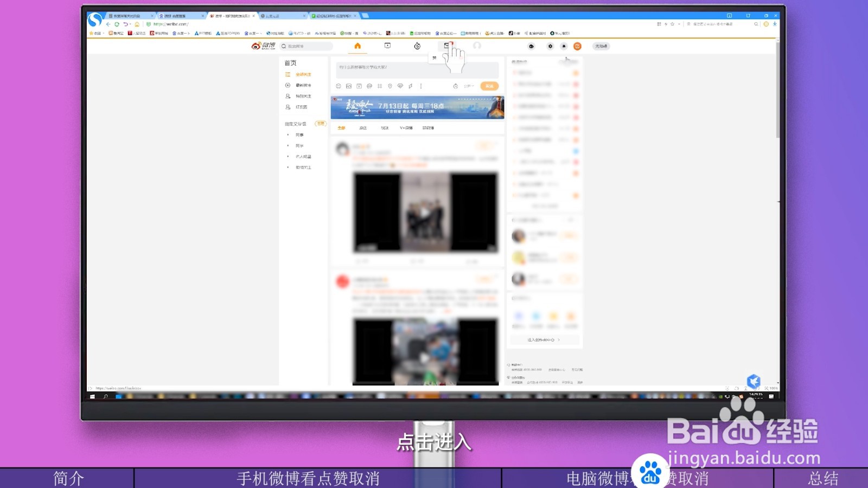
Task: Click the browser search magnifier icon
Action: tap(756, 24)
